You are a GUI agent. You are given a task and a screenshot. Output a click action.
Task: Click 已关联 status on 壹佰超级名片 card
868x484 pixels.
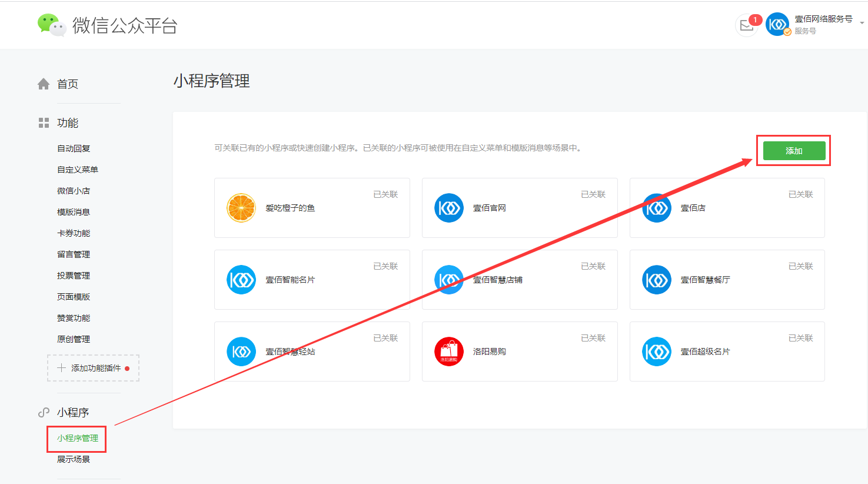point(801,338)
